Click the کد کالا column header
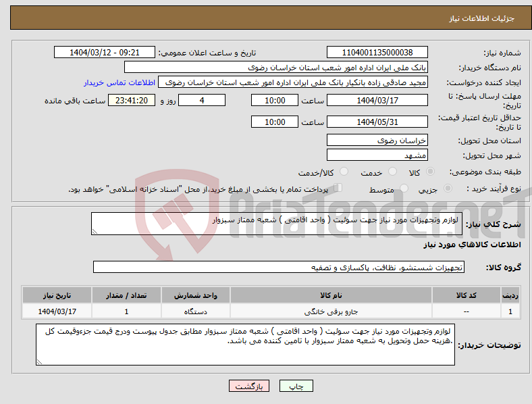This screenshot has height=404, width=532. point(467,295)
